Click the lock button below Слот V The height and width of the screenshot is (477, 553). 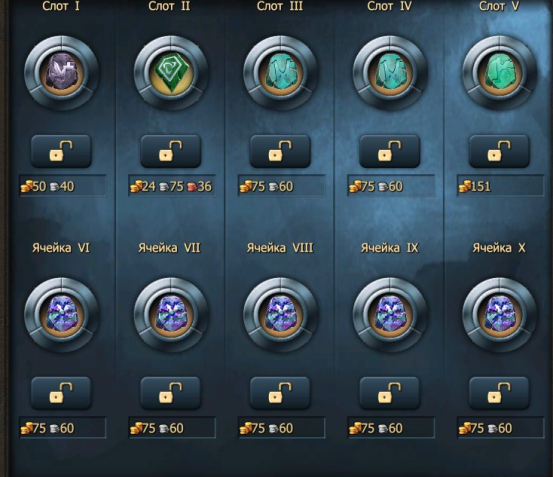click(x=499, y=151)
